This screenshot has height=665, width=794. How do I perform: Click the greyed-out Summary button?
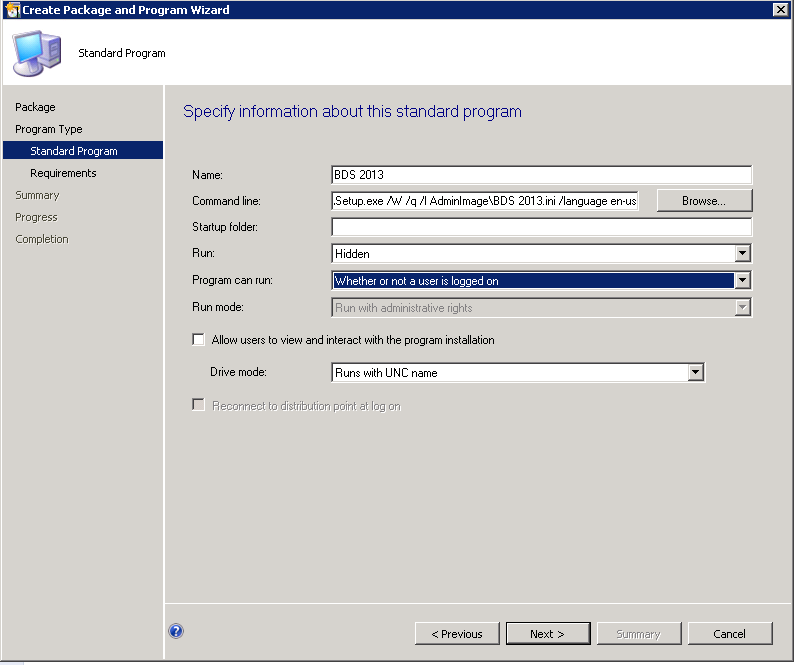(639, 634)
